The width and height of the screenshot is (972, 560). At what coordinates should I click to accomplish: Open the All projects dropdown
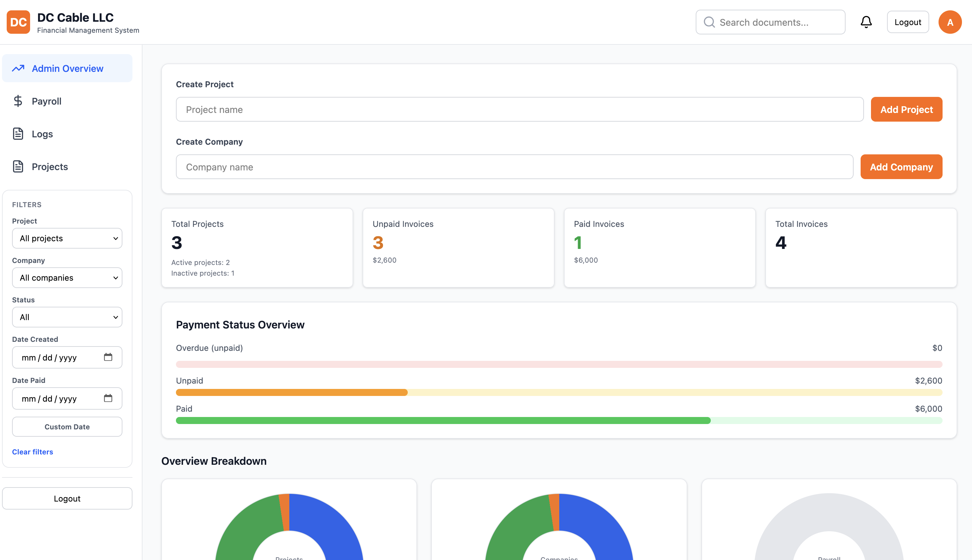click(67, 238)
